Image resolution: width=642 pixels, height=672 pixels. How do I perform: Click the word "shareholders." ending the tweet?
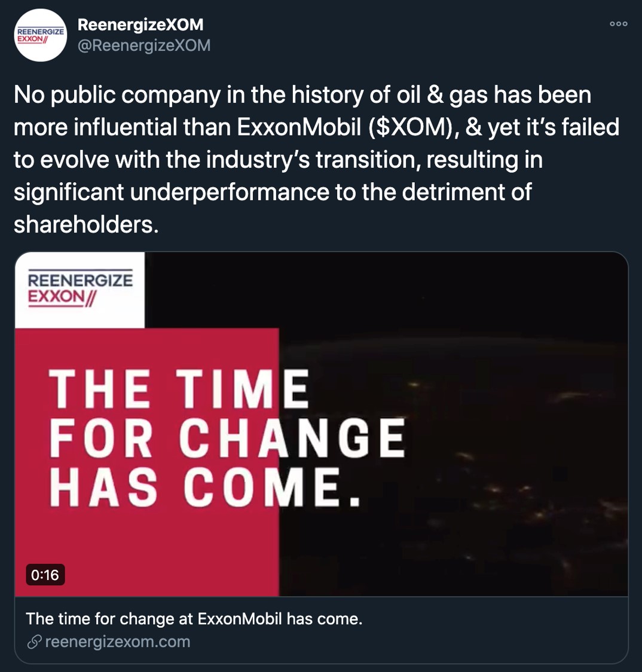(86, 224)
